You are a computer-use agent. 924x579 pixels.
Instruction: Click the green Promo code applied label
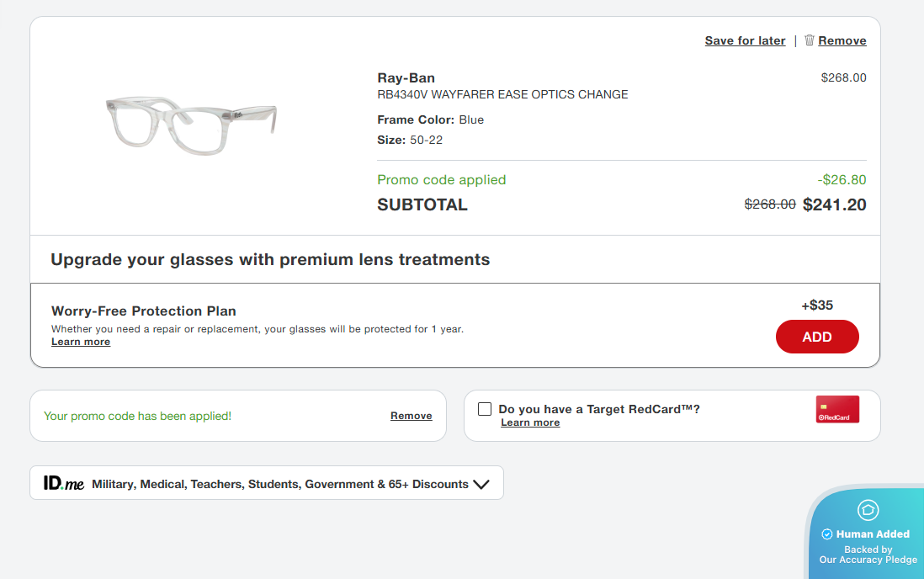pos(442,179)
